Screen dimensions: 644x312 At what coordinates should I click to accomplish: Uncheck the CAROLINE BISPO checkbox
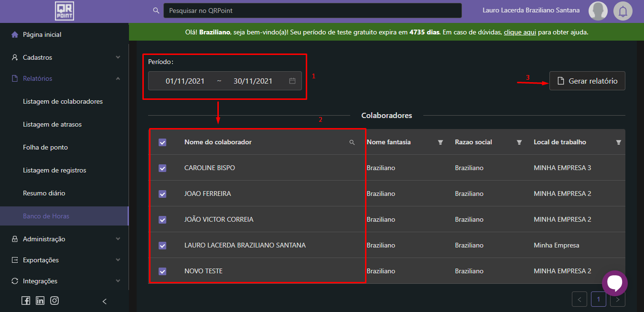point(162,168)
